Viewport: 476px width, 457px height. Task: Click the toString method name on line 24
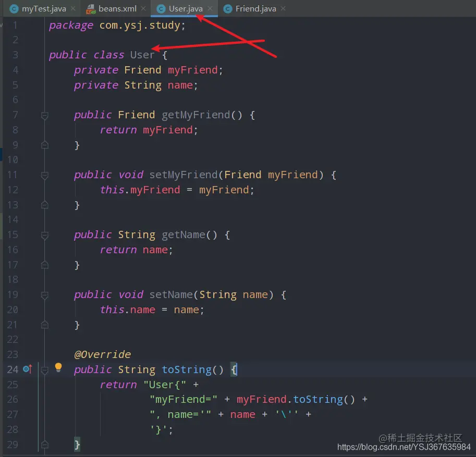click(187, 370)
